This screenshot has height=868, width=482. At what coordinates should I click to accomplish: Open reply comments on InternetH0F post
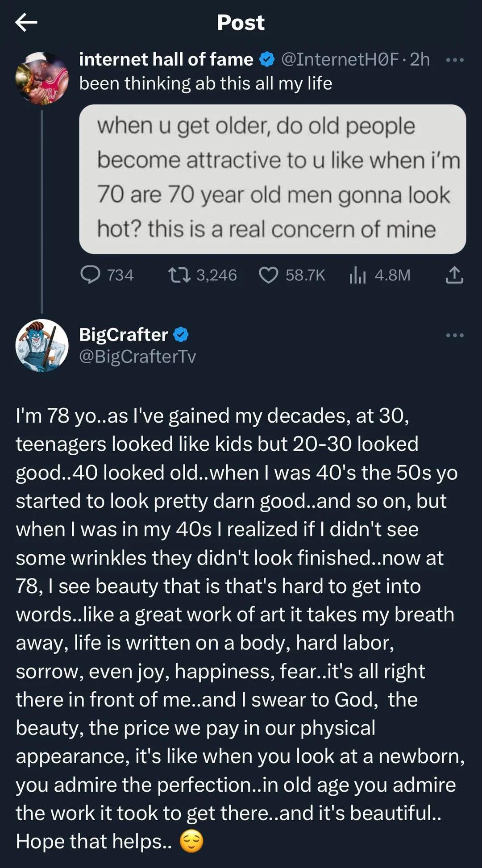pyautogui.click(x=91, y=275)
